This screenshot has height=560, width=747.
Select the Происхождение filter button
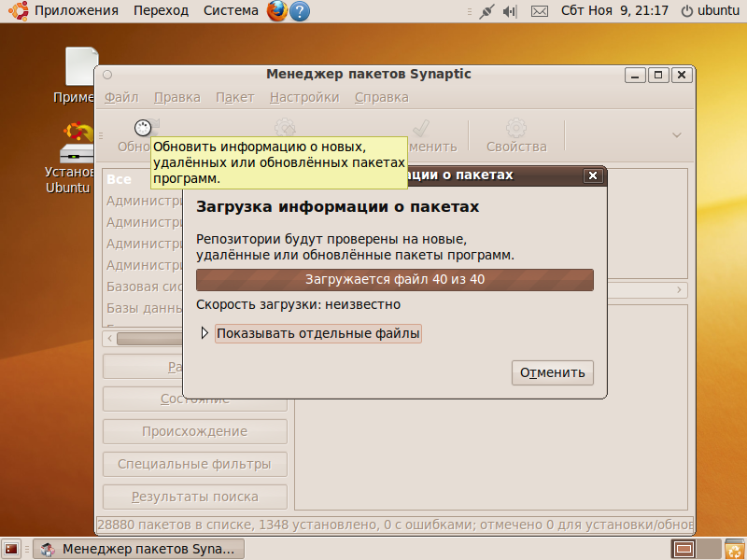(x=194, y=431)
